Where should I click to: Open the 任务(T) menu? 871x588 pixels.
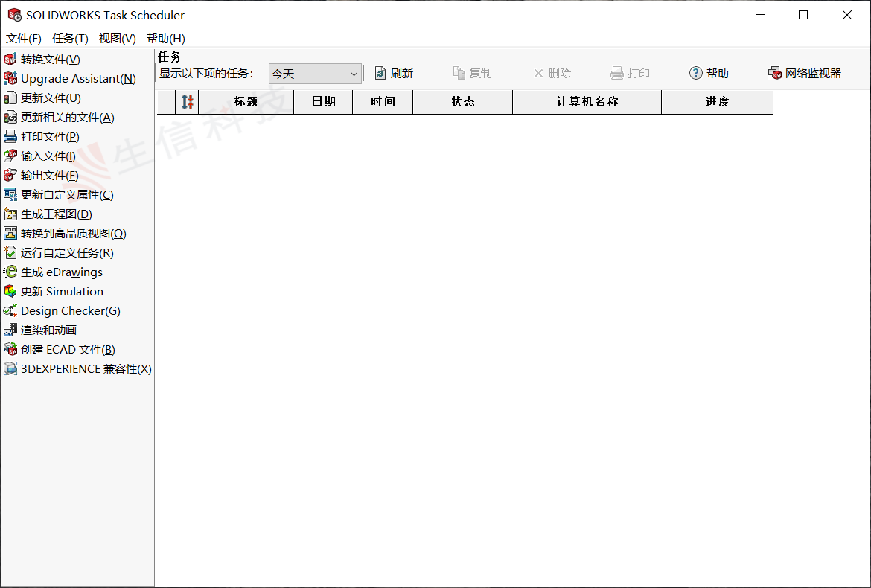70,38
